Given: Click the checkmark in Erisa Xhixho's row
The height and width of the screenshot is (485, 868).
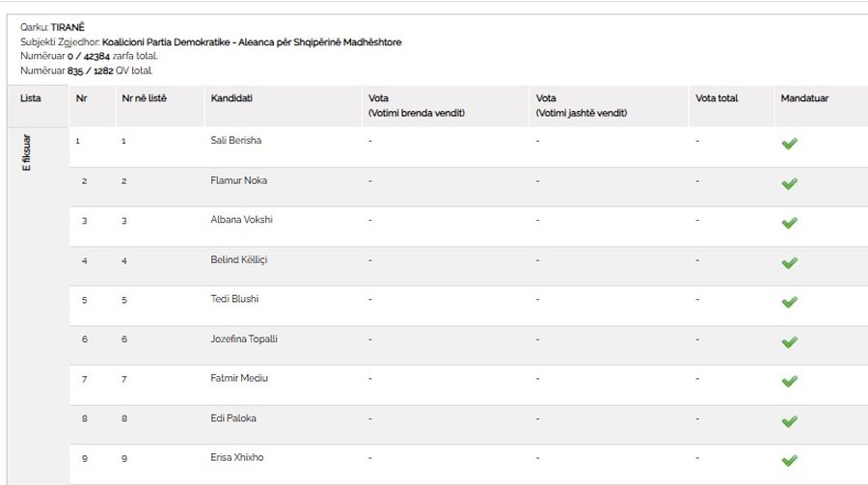Looking at the screenshot, I should pyautogui.click(x=789, y=461).
